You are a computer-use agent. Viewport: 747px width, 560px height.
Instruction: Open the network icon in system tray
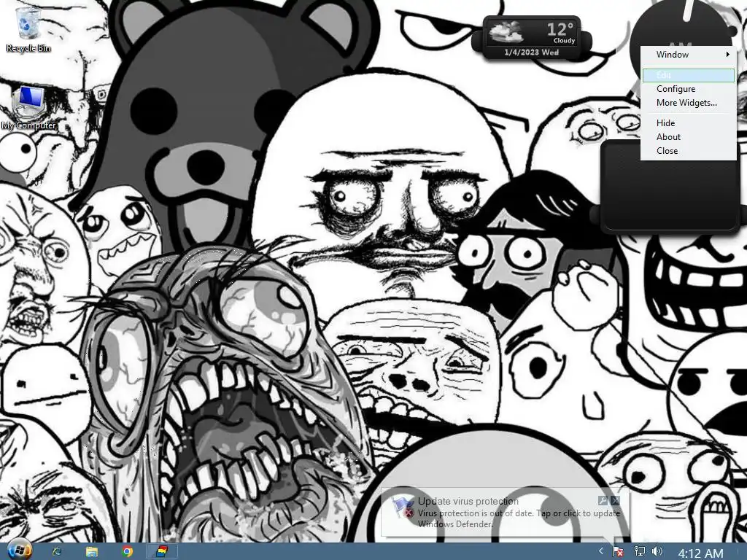click(639, 551)
